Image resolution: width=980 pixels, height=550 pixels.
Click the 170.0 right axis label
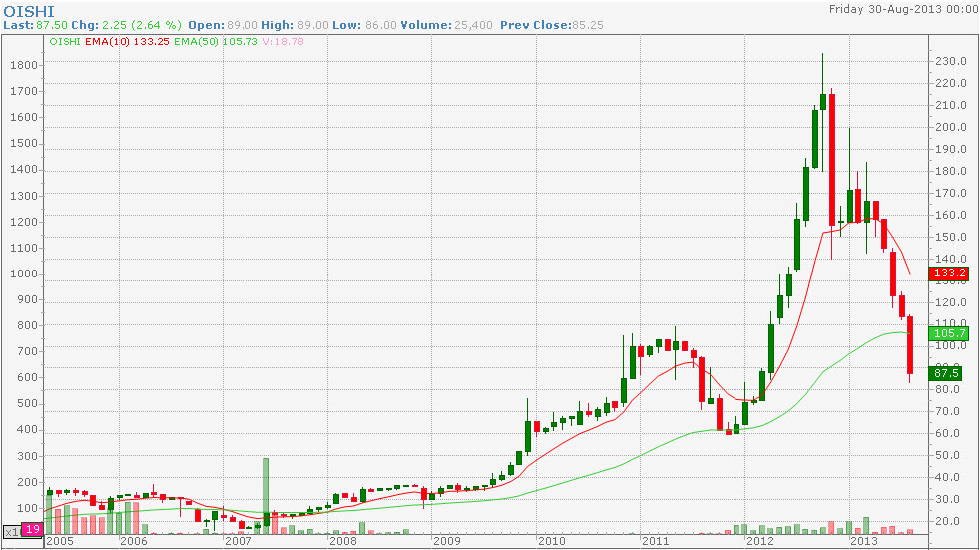(x=951, y=193)
